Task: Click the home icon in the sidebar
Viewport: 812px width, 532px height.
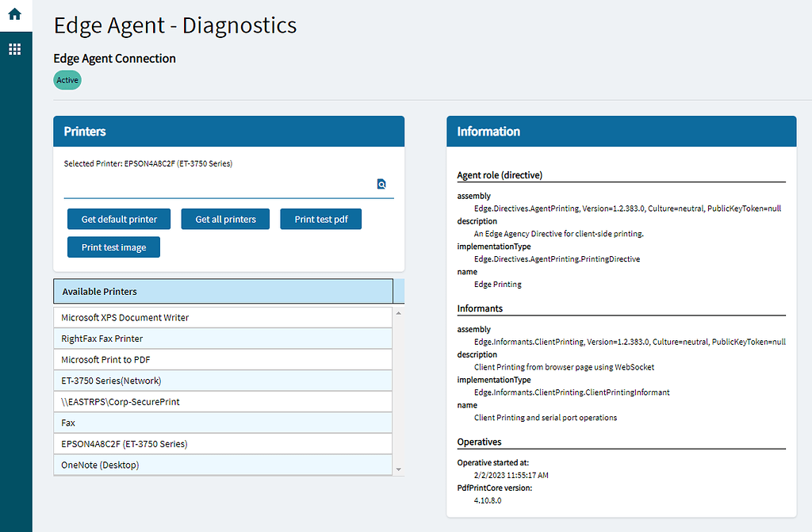Action: coord(16,13)
